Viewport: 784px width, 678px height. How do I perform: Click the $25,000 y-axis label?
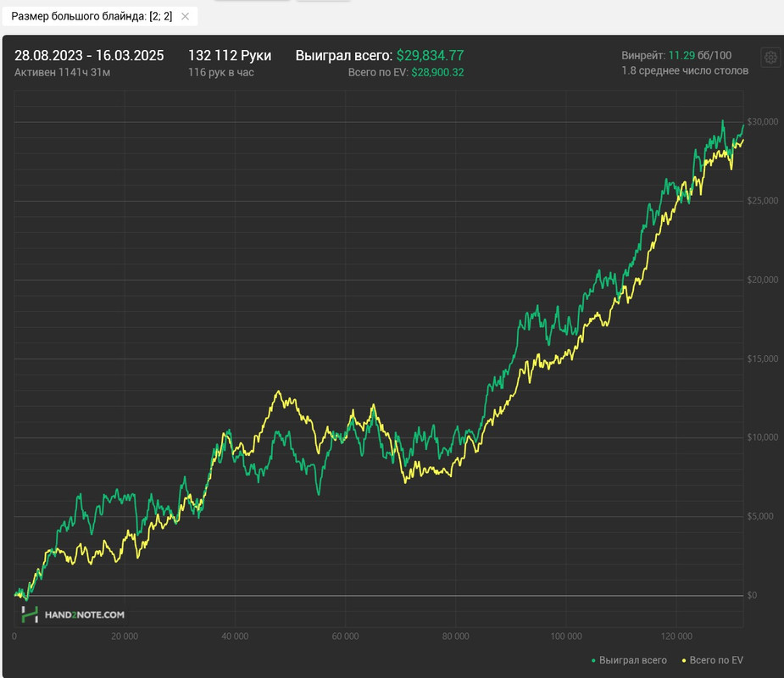point(763,201)
